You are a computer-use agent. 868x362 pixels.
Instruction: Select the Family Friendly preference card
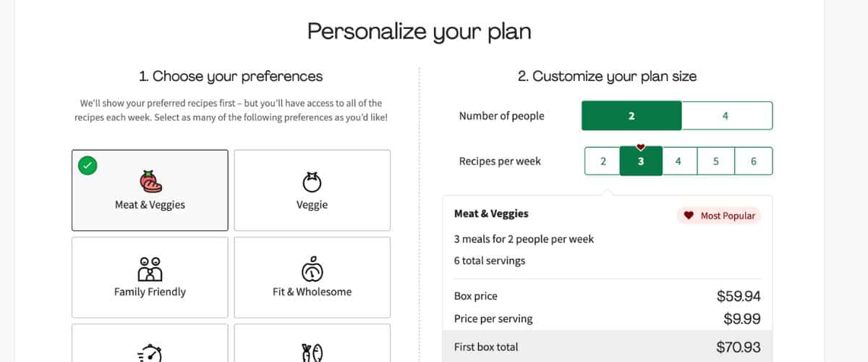pyautogui.click(x=150, y=277)
